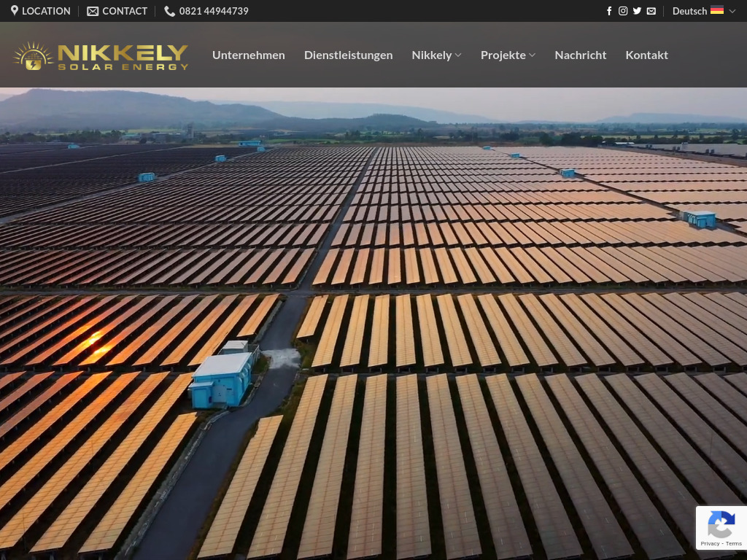Click the German flag icon
The image size is (747, 560).
pos(717,10)
